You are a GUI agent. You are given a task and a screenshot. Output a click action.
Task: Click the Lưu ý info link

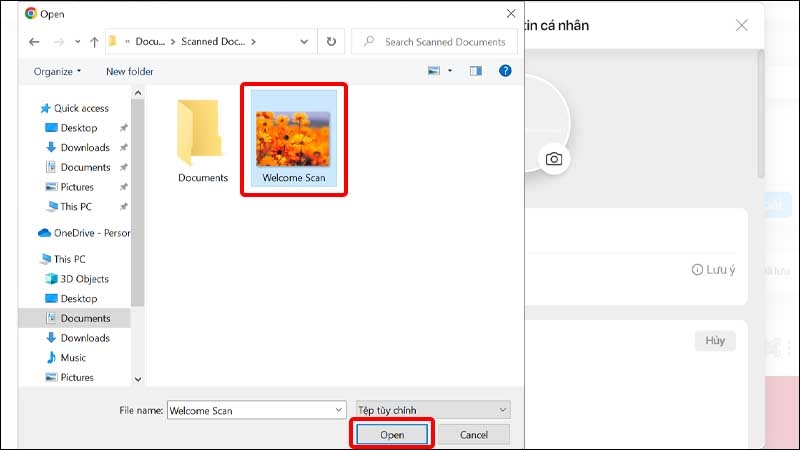[713, 269]
